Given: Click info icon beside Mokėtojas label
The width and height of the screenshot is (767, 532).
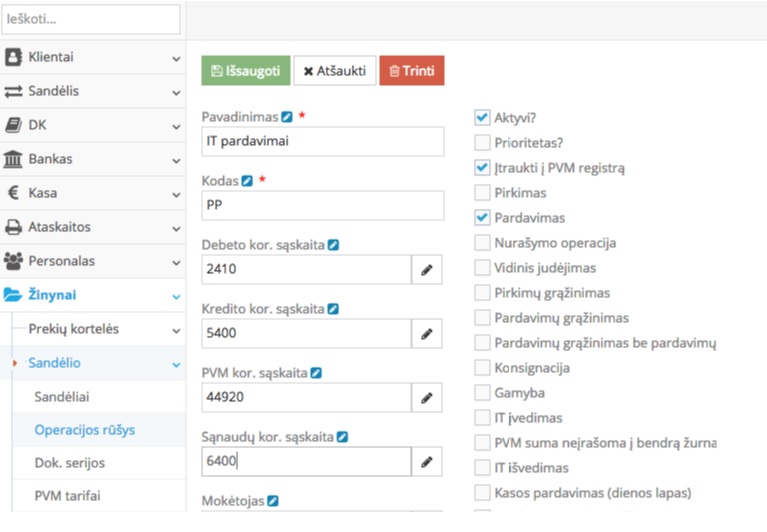Looking at the screenshot, I should pyautogui.click(x=273, y=501).
